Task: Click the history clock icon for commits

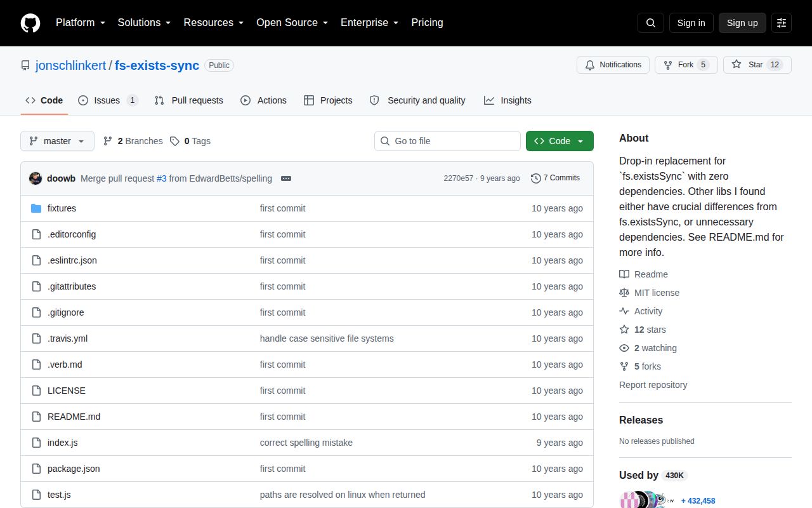Action: point(536,178)
